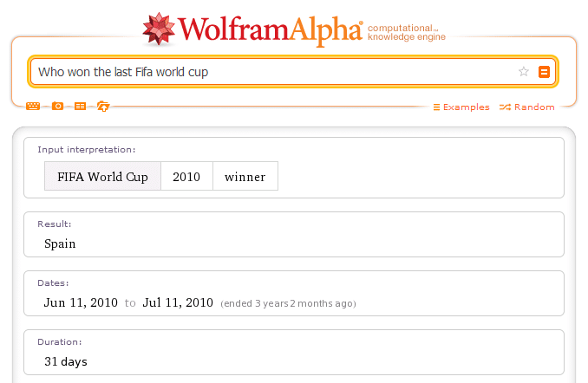Screen dimensions: 588x383
Task: Click the "winner" interpretation cell
Action: point(245,177)
